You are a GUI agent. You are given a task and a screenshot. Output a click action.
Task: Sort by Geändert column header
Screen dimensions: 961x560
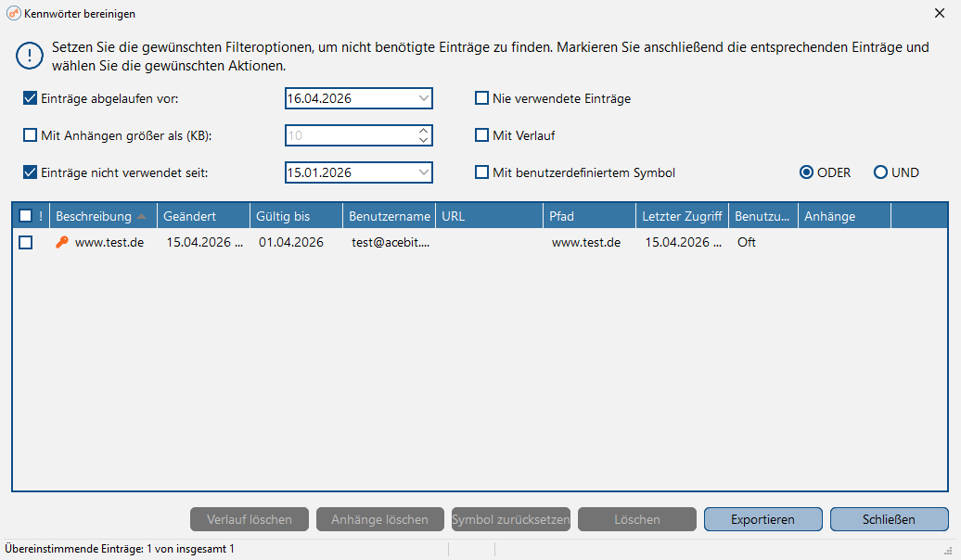click(x=203, y=216)
